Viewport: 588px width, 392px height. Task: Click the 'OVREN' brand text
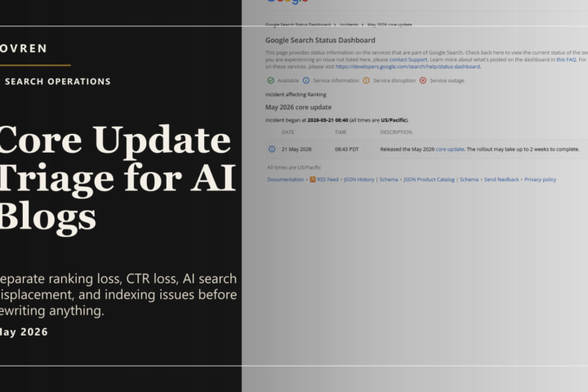point(23,48)
